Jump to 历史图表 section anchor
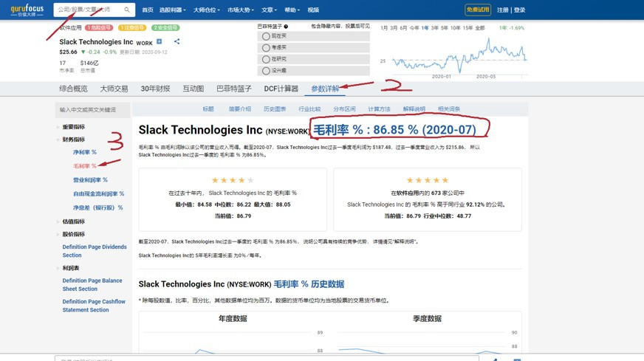Screen dimensions: 644x361 tap(275, 109)
